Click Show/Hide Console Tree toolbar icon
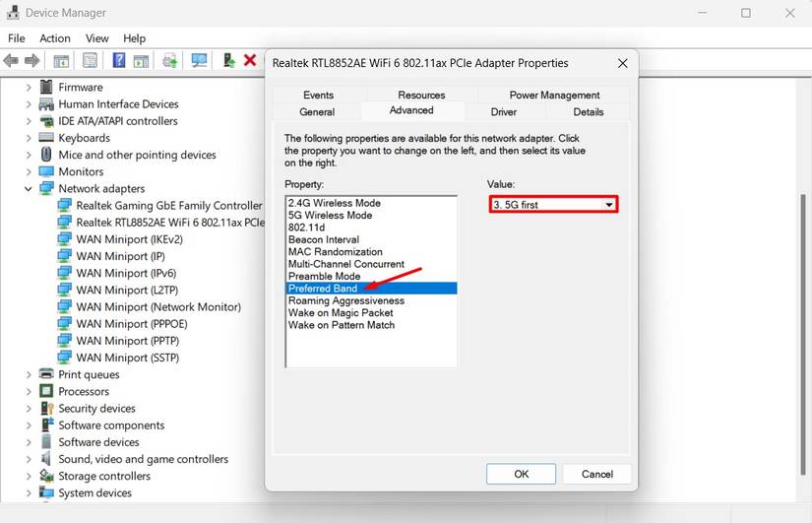 [62, 61]
